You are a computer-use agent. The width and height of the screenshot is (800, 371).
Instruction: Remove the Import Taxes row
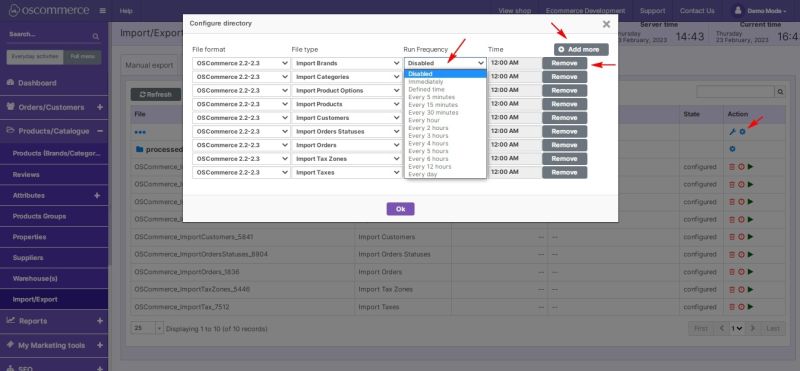(564, 172)
